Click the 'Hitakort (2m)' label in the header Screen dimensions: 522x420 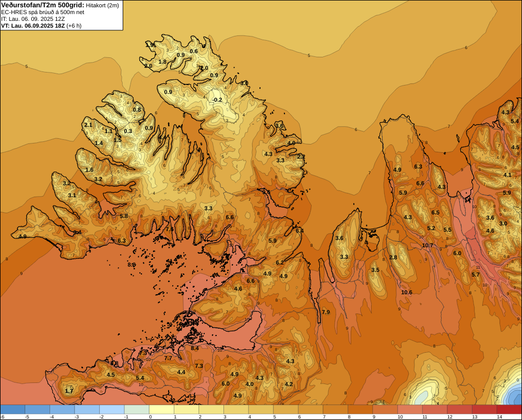pyautogui.click(x=102, y=5)
